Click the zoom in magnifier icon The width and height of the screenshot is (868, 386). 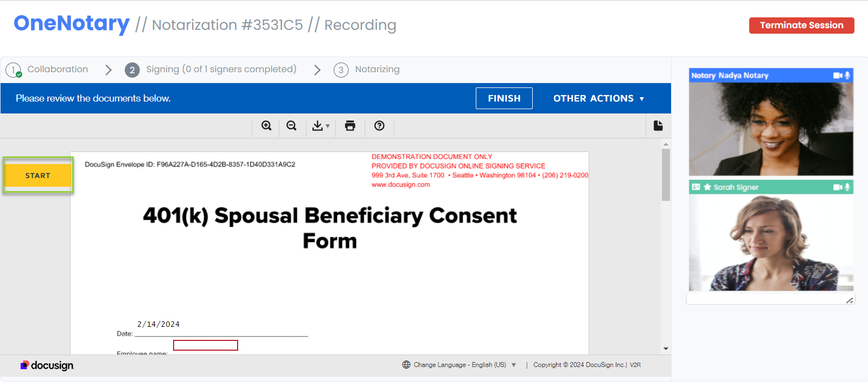[266, 126]
